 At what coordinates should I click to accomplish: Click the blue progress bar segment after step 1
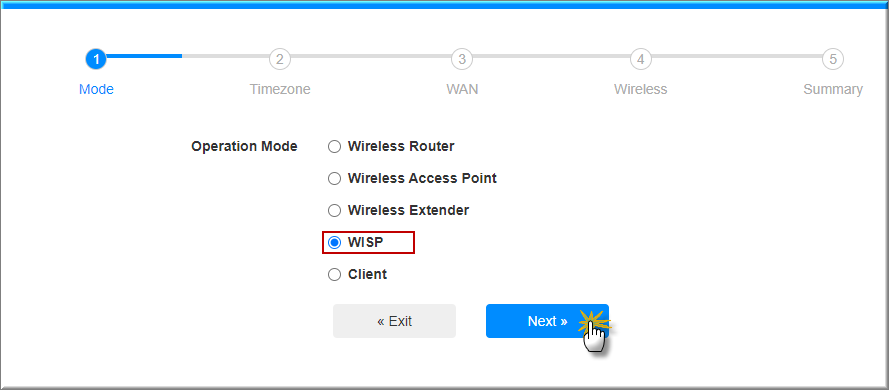144,56
